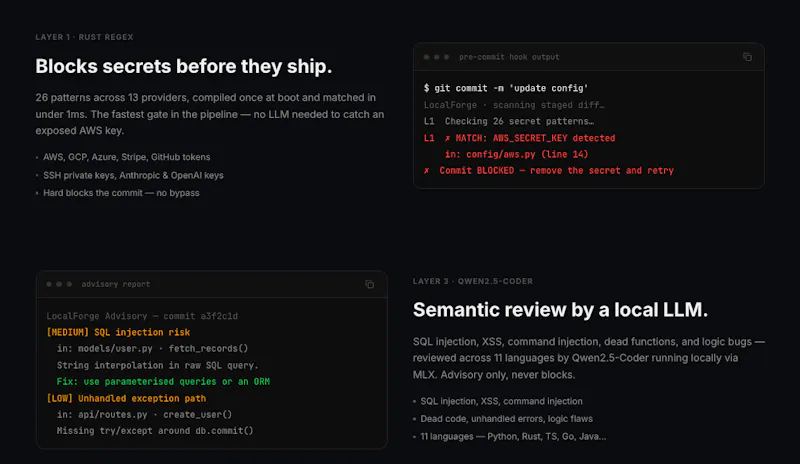800x464 pixels.
Task: Click the 'Semantic review by a local LLM.' heading
Action: tap(560, 310)
